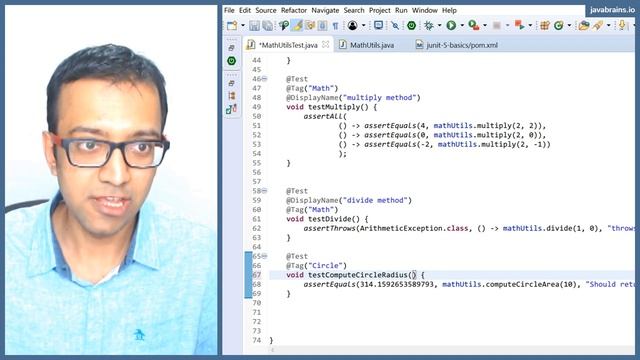Open the Window menu

[424, 10]
